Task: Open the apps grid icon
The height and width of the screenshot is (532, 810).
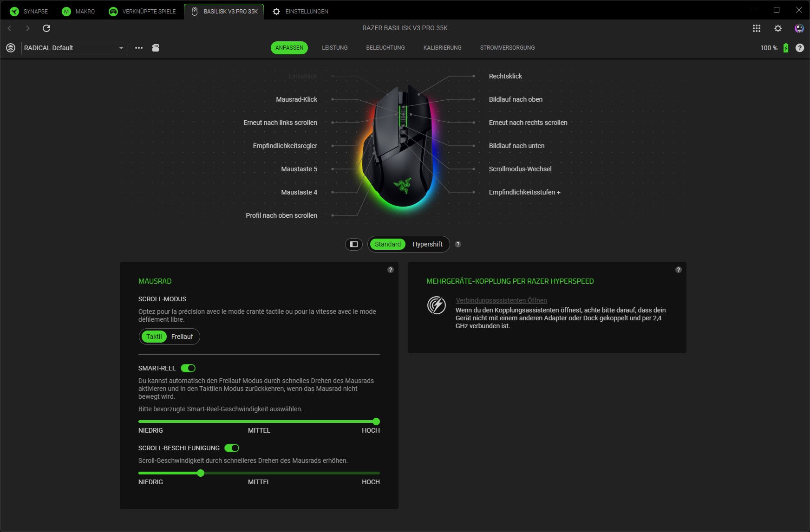Action: [757, 28]
